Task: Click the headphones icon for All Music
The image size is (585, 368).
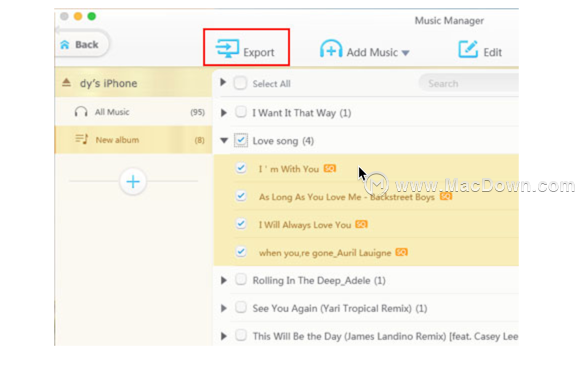Action: pyautogui.click(x=81, y=112)
